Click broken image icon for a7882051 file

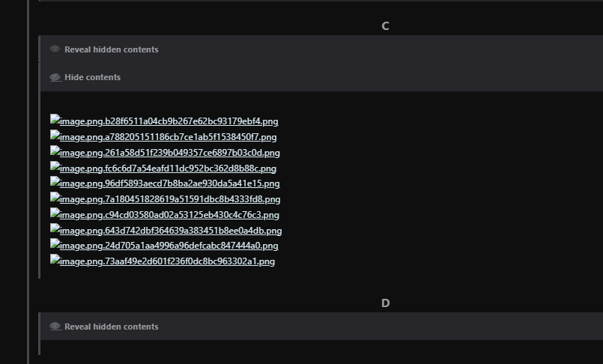55,136
